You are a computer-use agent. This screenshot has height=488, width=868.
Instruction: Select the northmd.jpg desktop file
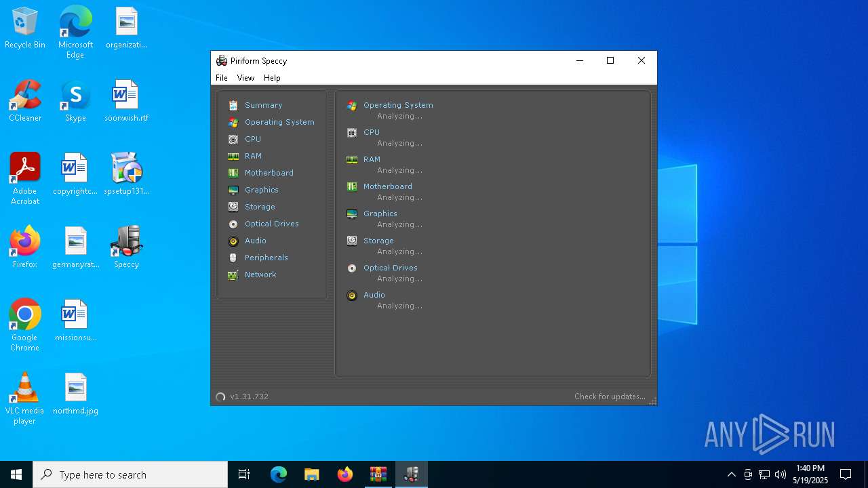(x=75, y=393)
